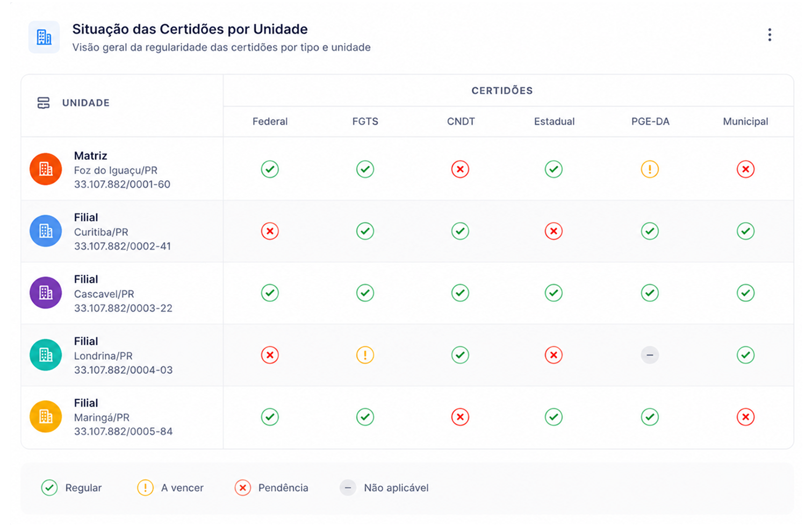Image resolution: width=812 pixels, height=526 pixels.
Task: Select the purple Cascavel/PR branch icon
Action: 46,293
